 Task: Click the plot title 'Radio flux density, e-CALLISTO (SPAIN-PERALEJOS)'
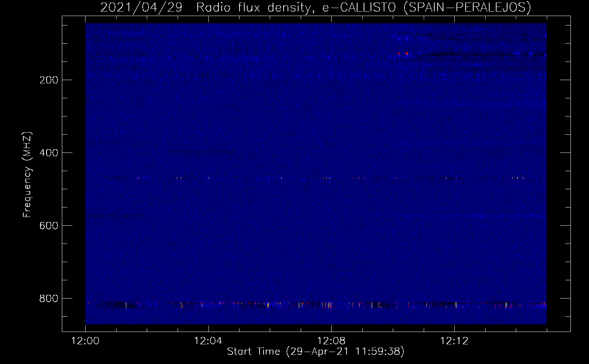364,7
